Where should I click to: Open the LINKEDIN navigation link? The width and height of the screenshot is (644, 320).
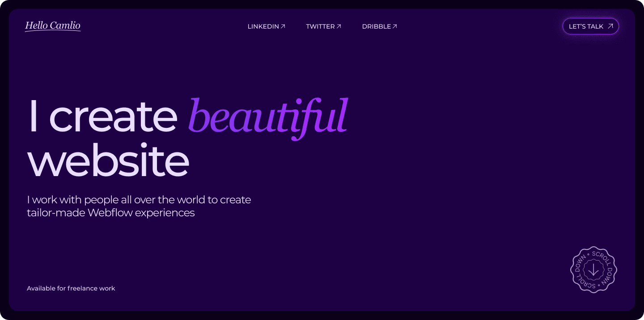point(263,26)
